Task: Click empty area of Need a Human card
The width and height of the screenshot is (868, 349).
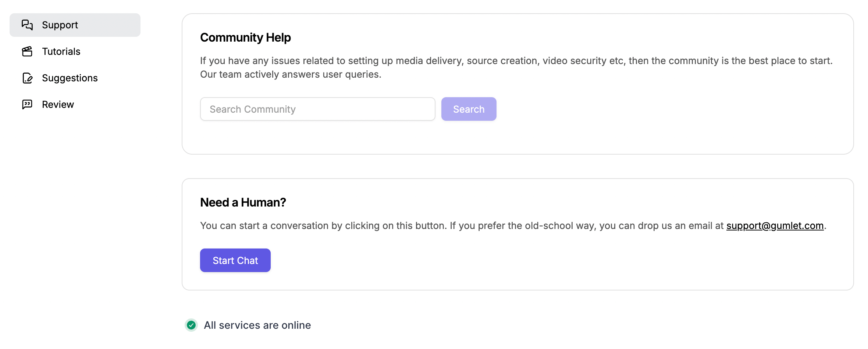Action: point(552,261)
